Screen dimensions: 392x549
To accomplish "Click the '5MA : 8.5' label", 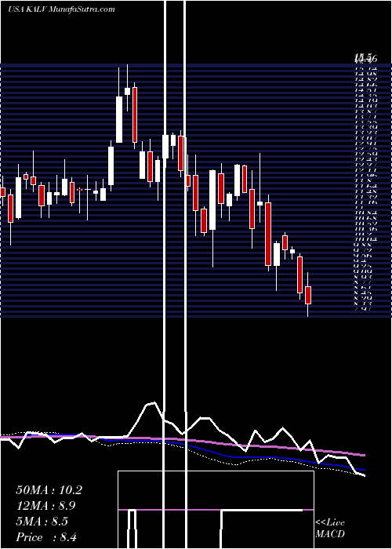I will tap(42, 522).
